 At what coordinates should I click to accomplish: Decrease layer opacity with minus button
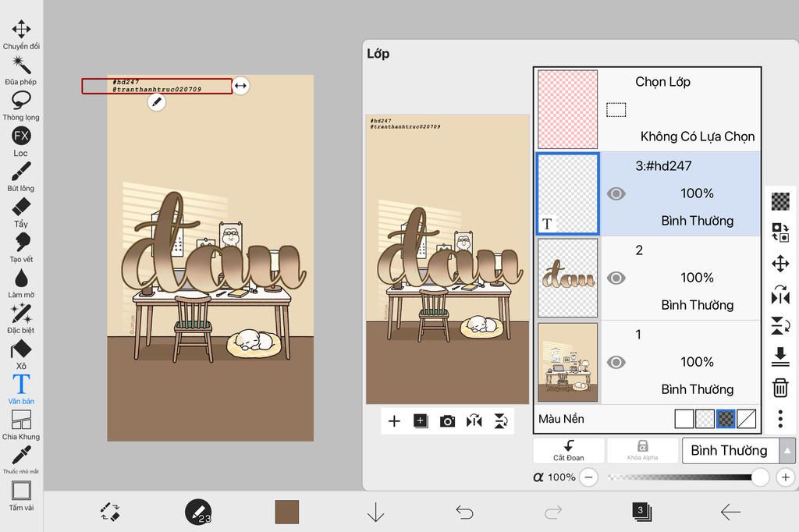pos(588,477)
